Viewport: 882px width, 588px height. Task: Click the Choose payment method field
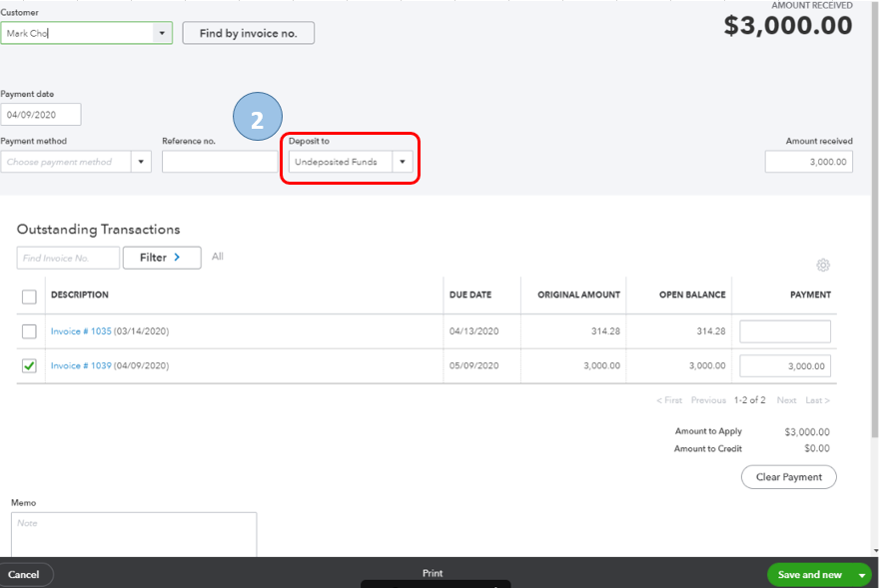(66, 162)
